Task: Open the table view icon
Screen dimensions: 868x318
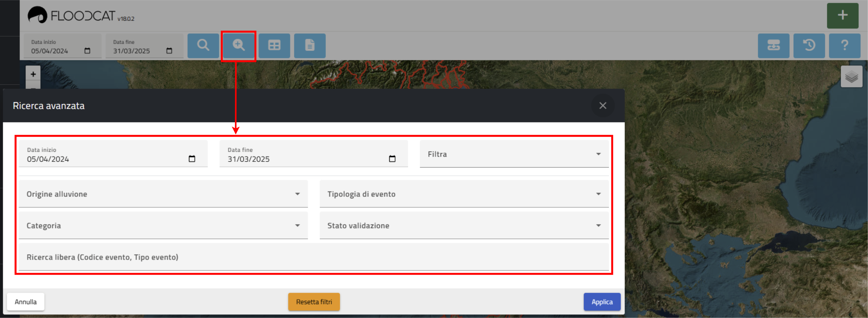Action: (x=274, y=45)
